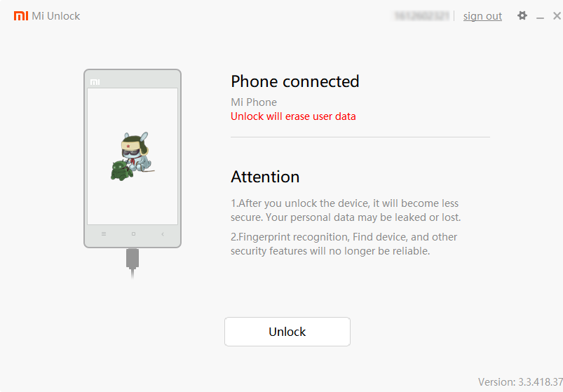
Task: Click the phone's menu navigation icon
Action: 104,234
